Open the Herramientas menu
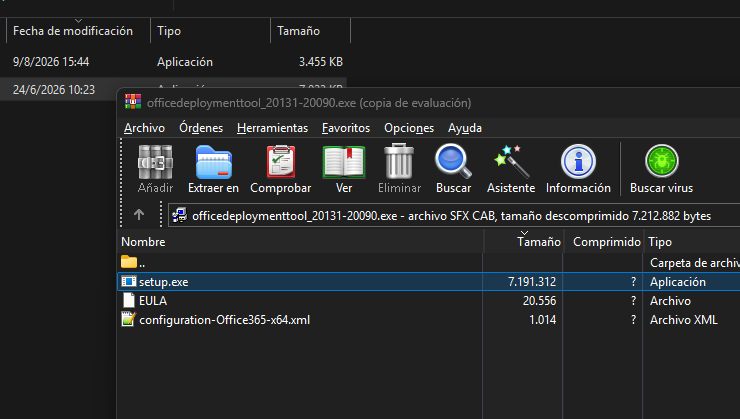The image size is (740, 419). (272, 128)
